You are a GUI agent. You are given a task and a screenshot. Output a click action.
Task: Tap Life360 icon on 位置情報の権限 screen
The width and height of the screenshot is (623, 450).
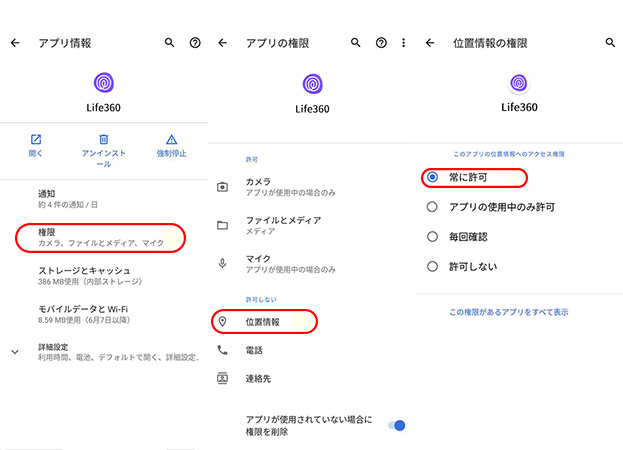point(519,83)
